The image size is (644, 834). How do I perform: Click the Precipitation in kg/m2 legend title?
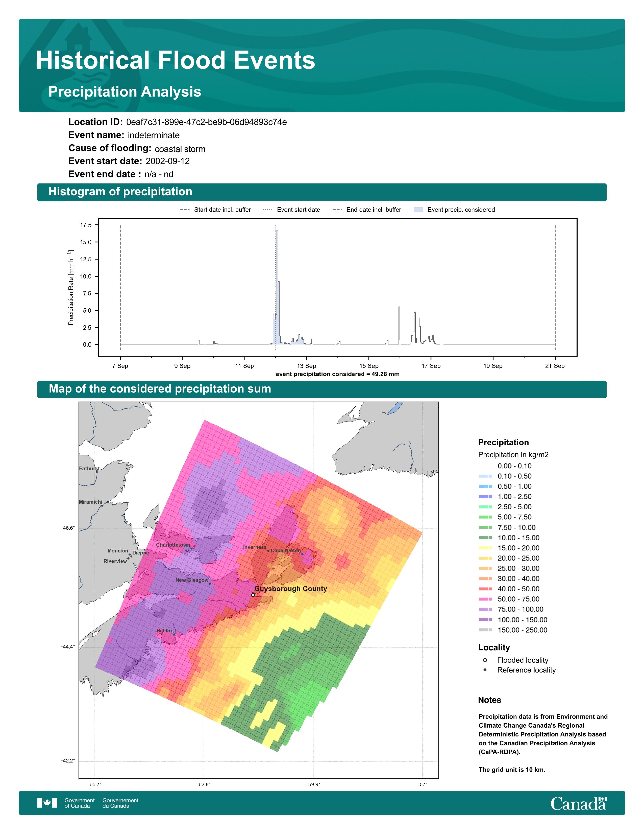pos(513,455)
